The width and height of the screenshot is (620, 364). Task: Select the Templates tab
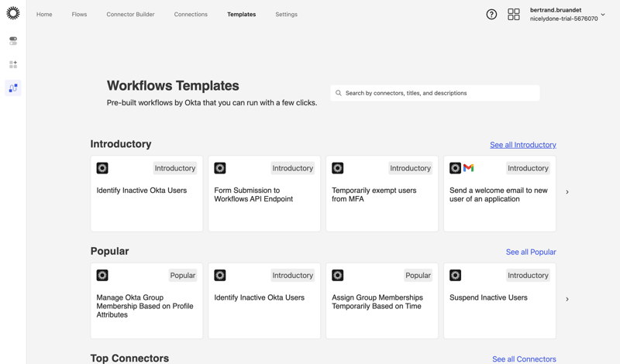click(242, 14)
